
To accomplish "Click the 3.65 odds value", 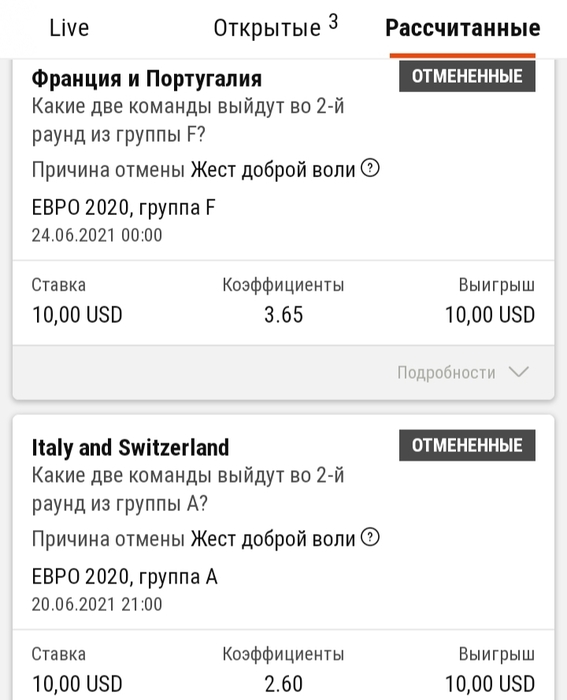I will [x=284, y=315].
